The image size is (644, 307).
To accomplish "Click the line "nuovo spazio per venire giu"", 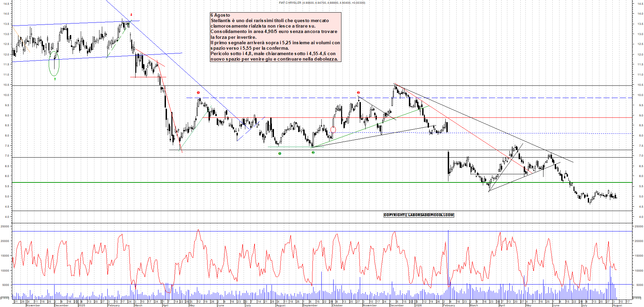I will click(274, 59).
